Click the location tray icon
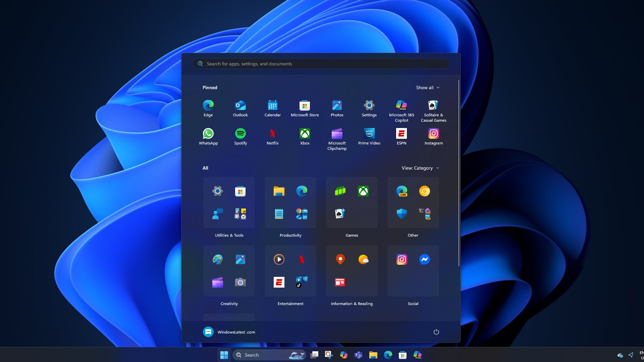The image size is (644, 362). click(x=631, y=355)
